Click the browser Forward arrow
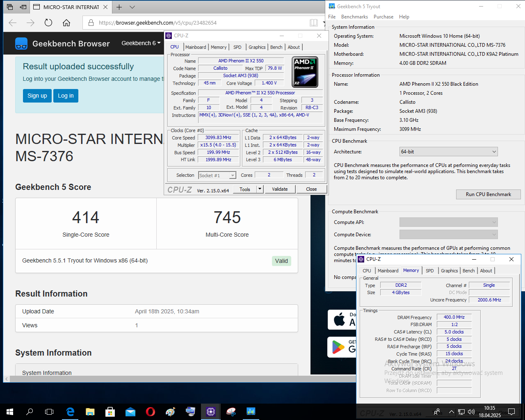 pyautogui.click(x=31, y=23)
